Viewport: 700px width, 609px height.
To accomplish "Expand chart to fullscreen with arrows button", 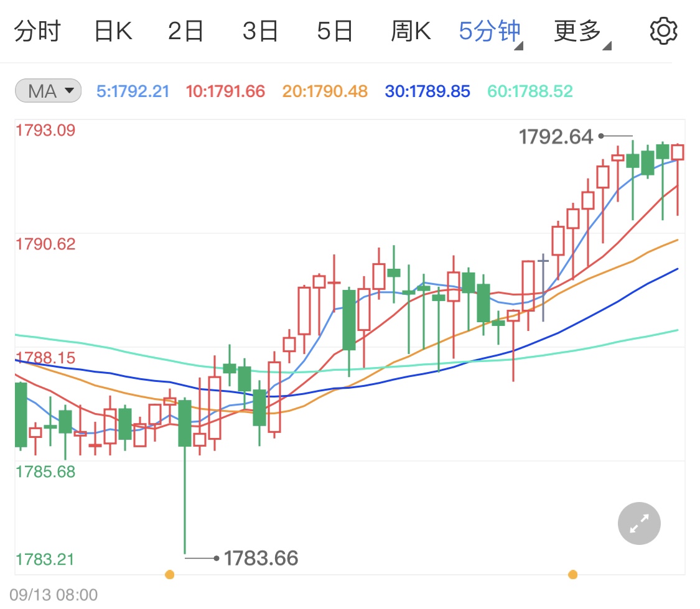I will click(x=639, y=523).
